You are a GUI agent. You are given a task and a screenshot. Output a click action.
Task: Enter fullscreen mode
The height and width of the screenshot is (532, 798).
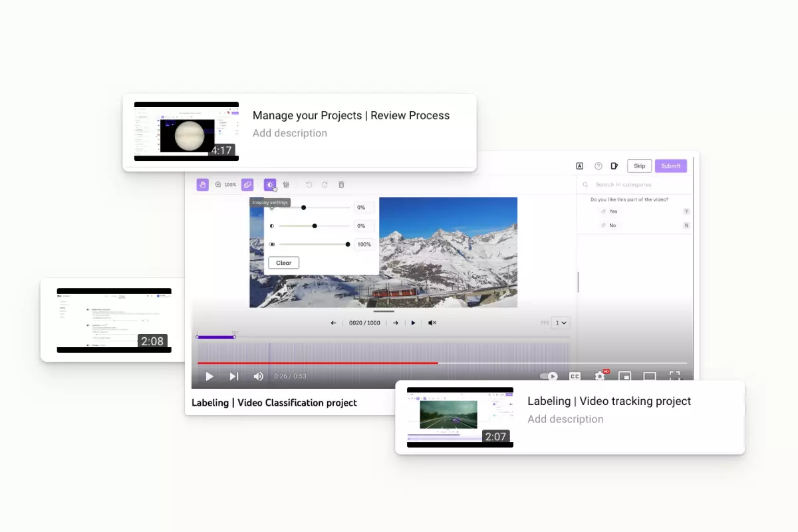674,376
